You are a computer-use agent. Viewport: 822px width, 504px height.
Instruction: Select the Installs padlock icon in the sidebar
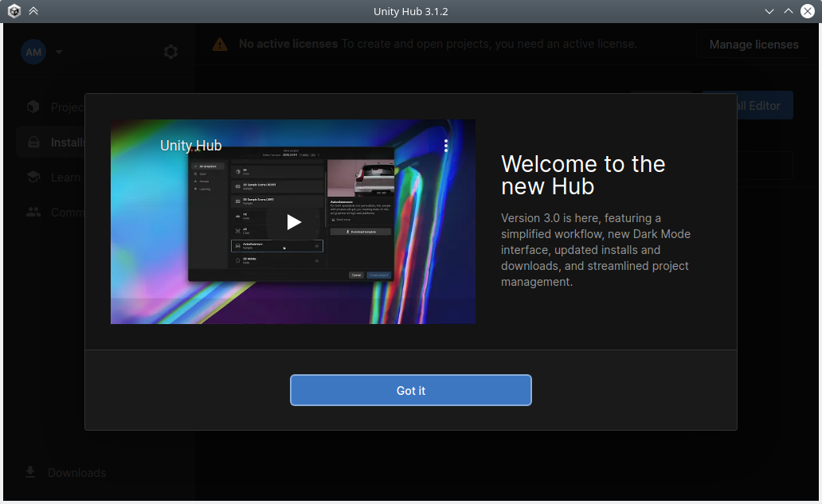(33, 142)
